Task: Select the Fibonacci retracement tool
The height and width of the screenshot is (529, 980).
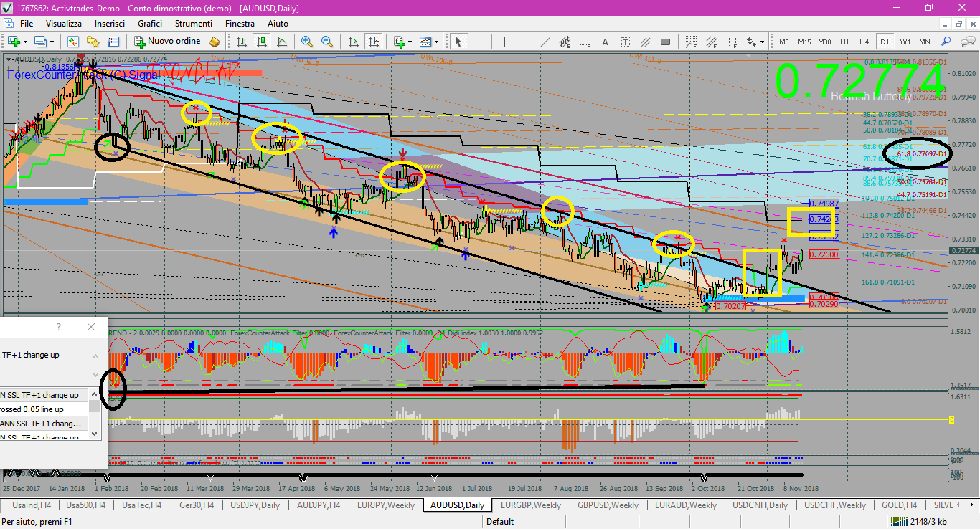Action: coord(586,42)
